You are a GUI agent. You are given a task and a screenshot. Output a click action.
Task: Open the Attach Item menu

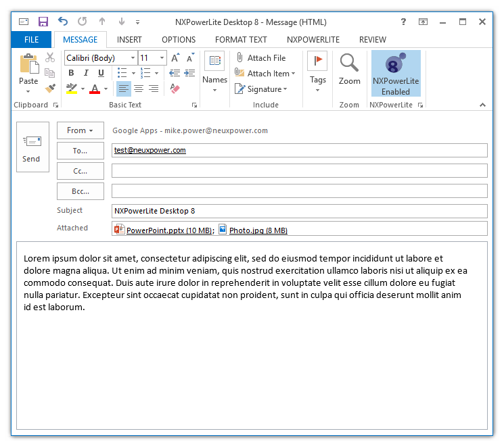click(x=265, y=73)
